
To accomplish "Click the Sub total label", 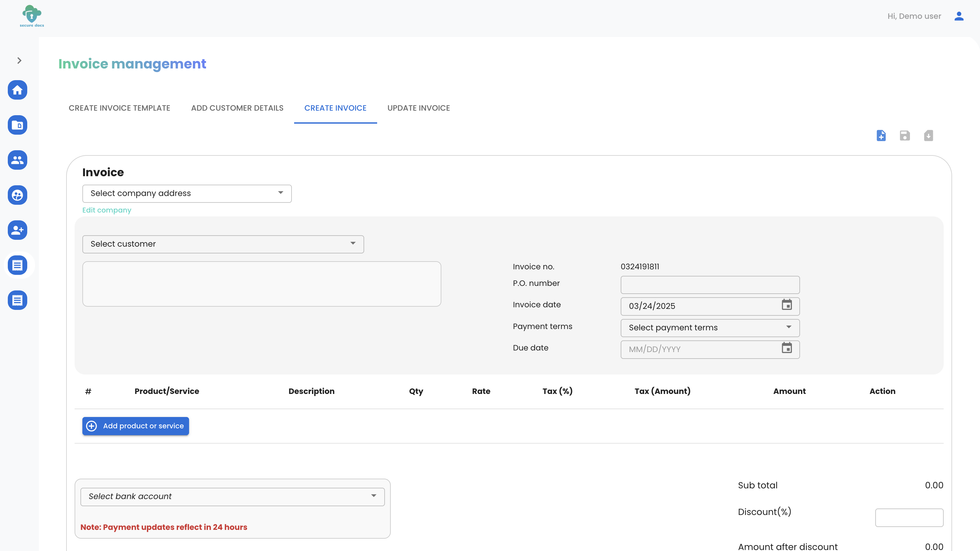I will click(x=758, y=485).
